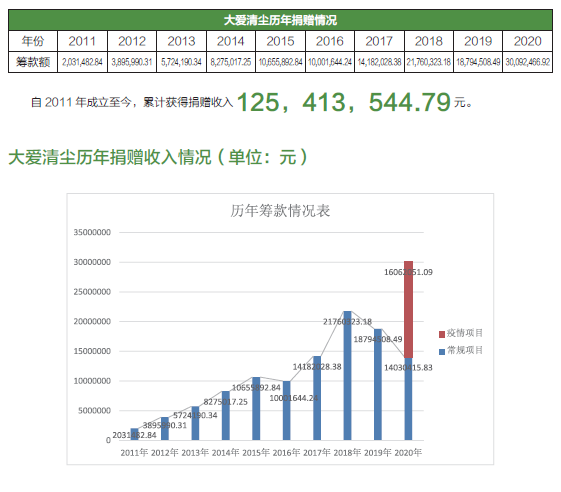This screenshot has height=492, width=561.
Task: Select the 筹款额 row header cell
Action: (33, 62)
